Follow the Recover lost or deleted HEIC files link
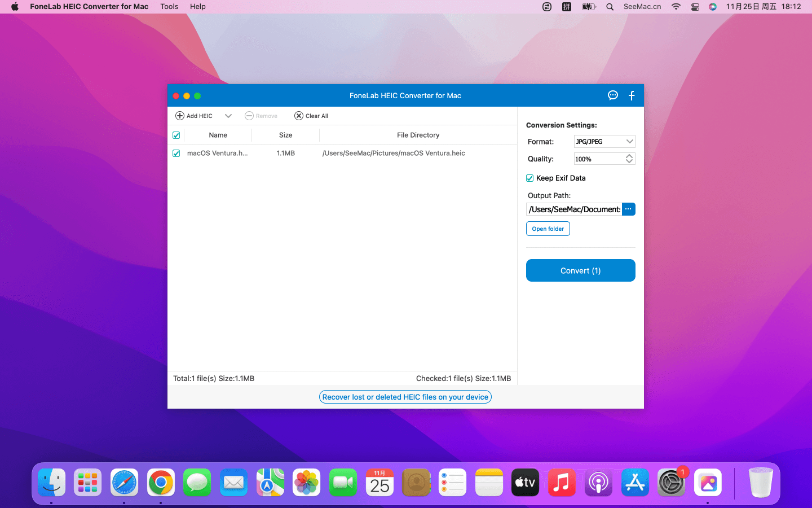Screen dimensions: 812x508 click(405, 397)
